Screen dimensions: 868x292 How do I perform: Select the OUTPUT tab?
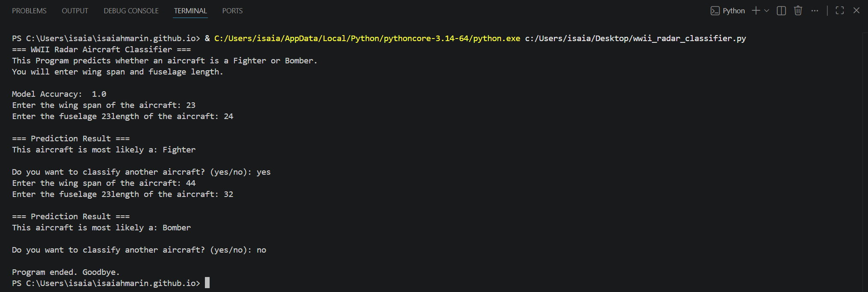click(75, 10)
